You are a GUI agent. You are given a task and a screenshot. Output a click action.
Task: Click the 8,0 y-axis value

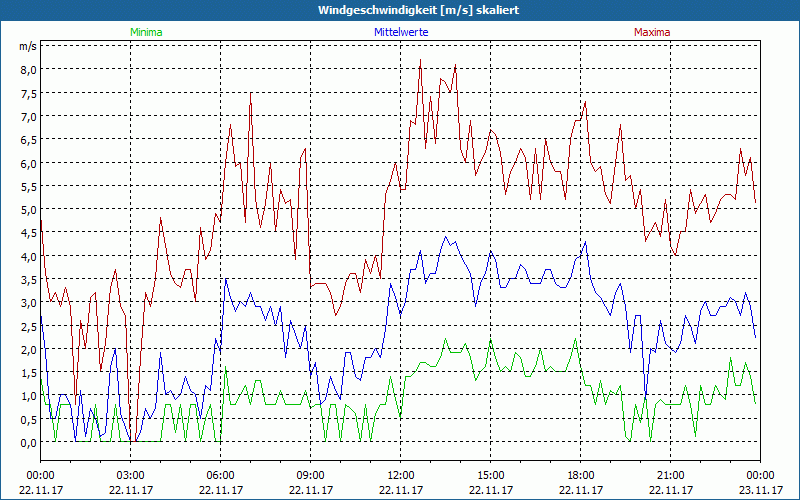pyautogui.click(x=29, y=70)
